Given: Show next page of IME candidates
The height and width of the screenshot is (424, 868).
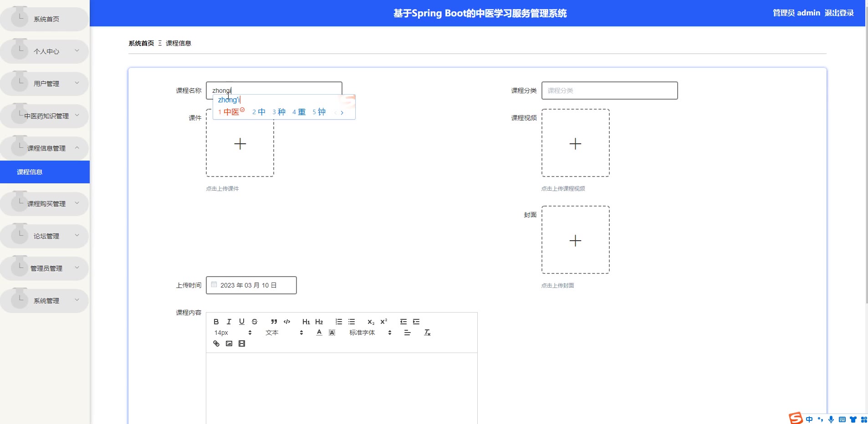Looking at the screenshot, I should coord(342,112).
